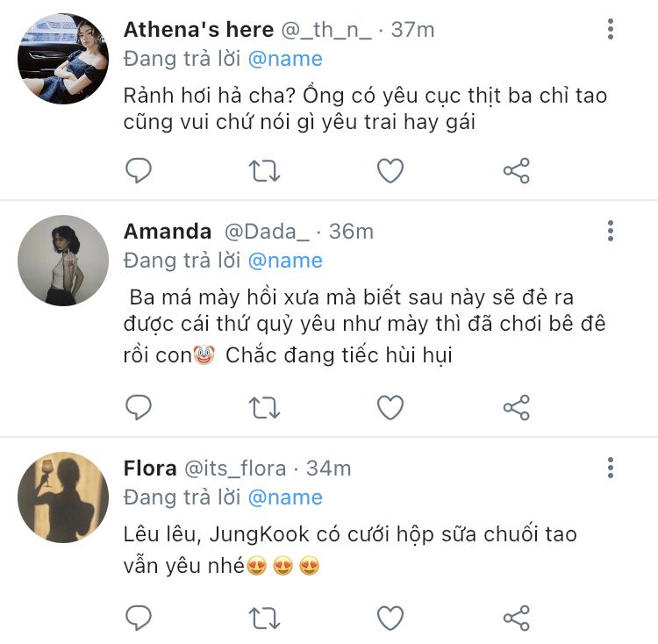This screenshot has height=644, width=658.
Task: Reply to Flora's tweet
Action: point(139,618)
